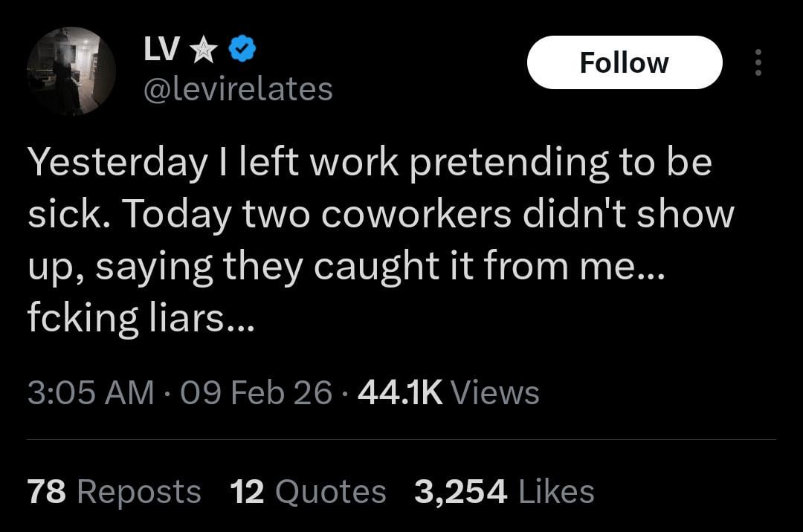Show the 78 Reposts list
The height and width of the screenshot is (532, 803).
(x=48, y=492)
